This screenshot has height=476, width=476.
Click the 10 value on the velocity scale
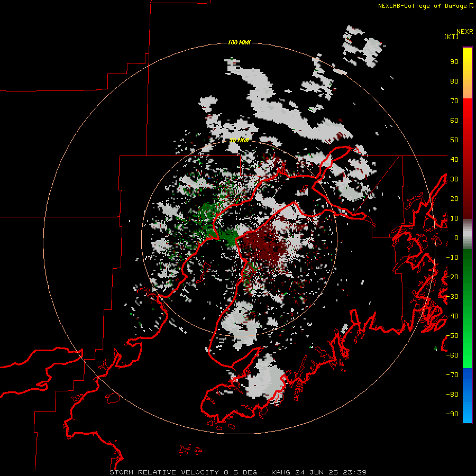tap(454, 218)
